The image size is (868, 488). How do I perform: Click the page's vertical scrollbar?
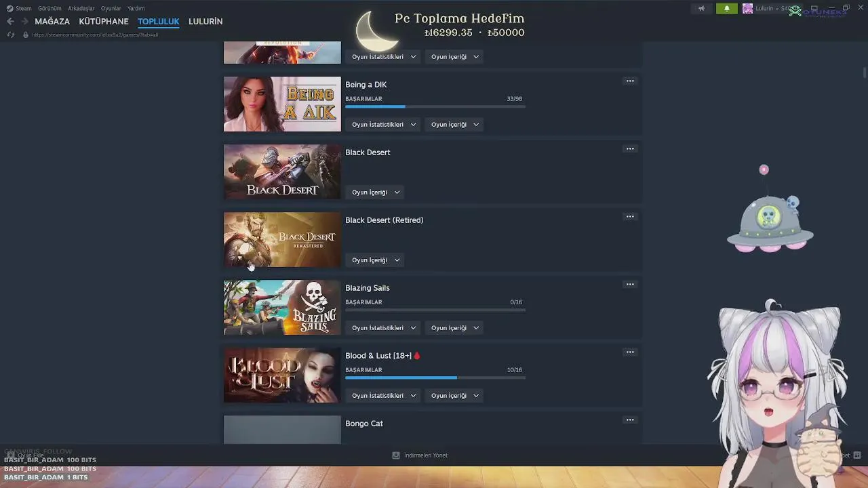point(864,73)
